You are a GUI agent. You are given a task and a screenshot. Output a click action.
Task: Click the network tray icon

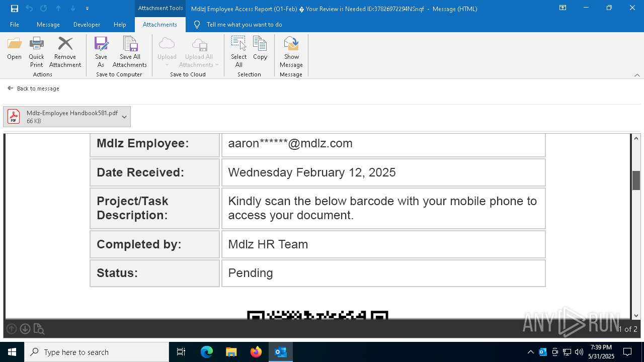567,352
